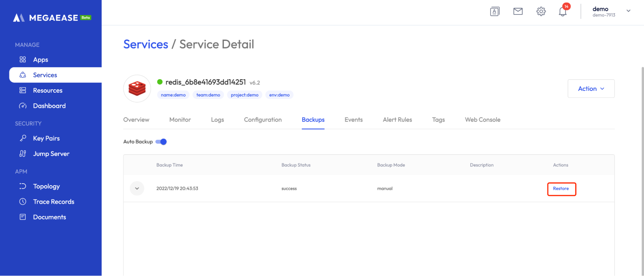Open Jump Server in the sidebar

pyautogui.click(x=51, y=154)
